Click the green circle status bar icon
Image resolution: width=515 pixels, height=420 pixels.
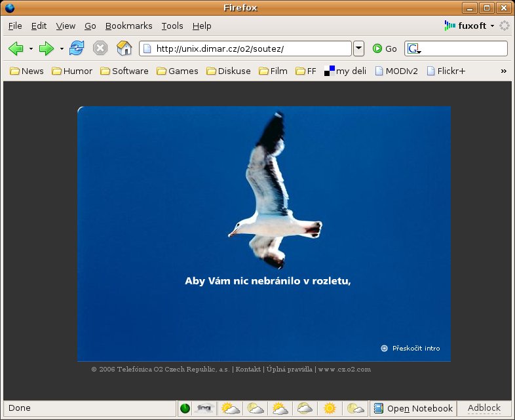(x=185, y=408)
